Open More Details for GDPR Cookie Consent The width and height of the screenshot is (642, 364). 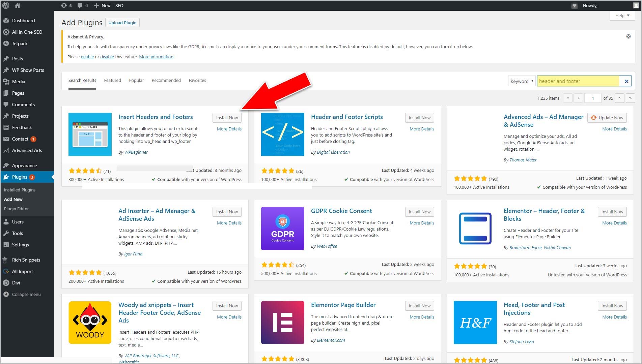422,223
